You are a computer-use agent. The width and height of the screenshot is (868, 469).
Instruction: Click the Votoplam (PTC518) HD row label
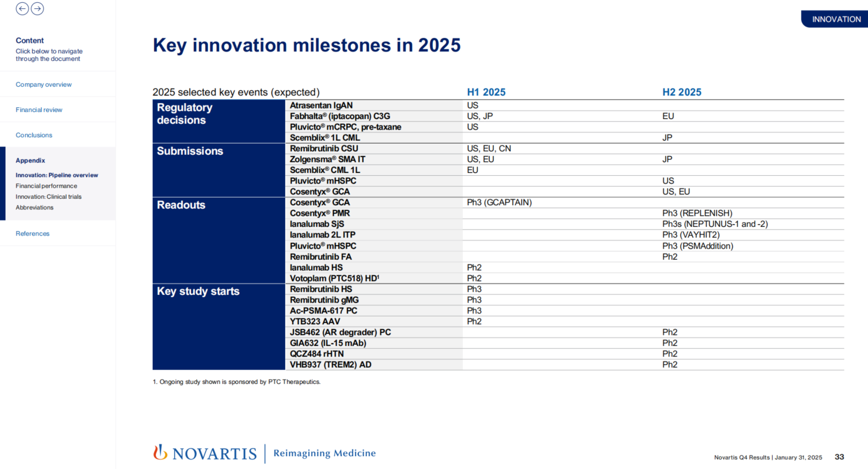tap(335, 278)
